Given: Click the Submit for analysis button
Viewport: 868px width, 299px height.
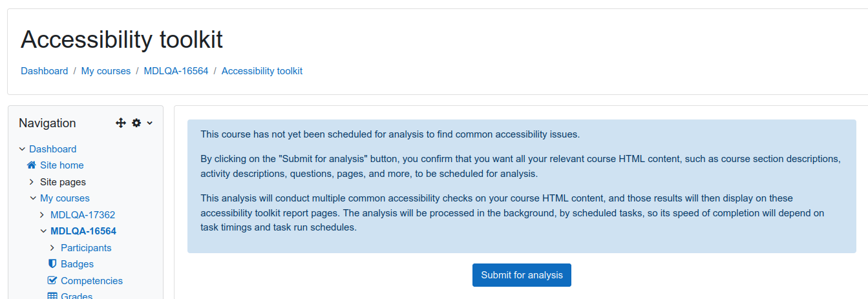Looking at the screenshot, I should click(x=522, y=275).
